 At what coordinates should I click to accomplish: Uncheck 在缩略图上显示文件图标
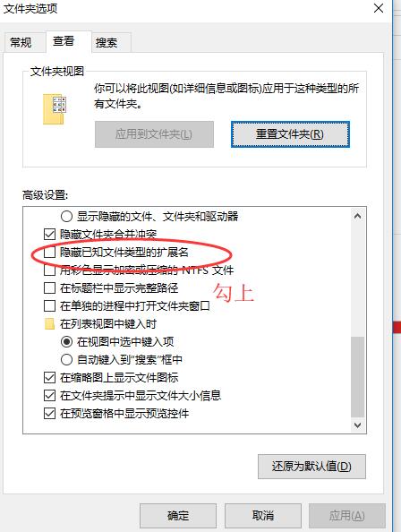point(49,377)
